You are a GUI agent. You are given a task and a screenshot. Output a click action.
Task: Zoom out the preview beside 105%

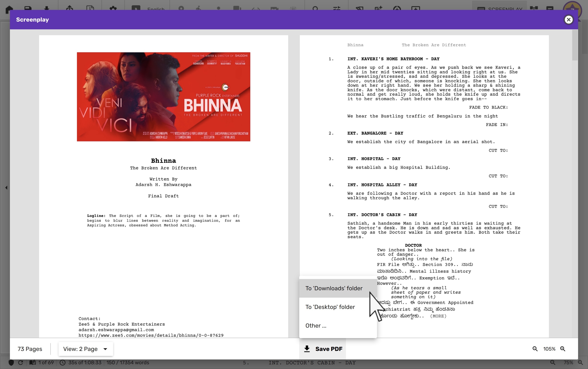pos(535,349)
